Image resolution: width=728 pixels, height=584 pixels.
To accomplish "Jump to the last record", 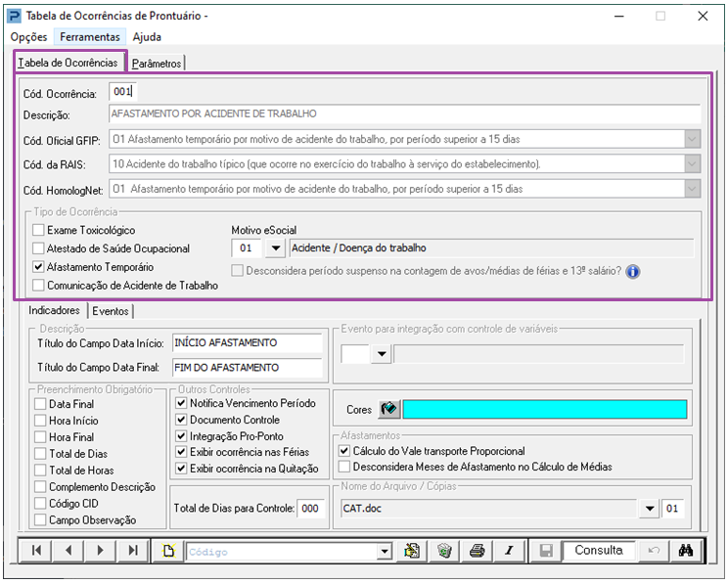I will [132, 551].
